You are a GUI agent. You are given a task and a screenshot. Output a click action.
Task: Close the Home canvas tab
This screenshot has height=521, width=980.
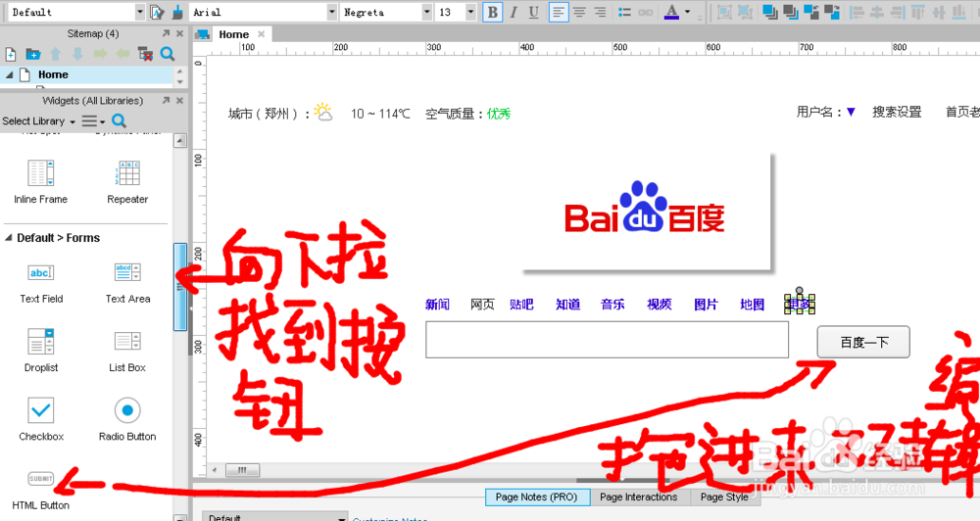click(x=262, y=33)
